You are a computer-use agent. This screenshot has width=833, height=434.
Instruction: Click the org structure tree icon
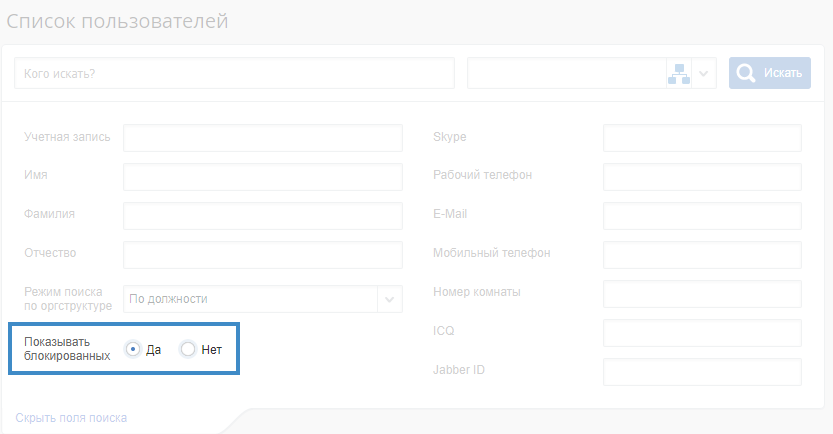679,73
